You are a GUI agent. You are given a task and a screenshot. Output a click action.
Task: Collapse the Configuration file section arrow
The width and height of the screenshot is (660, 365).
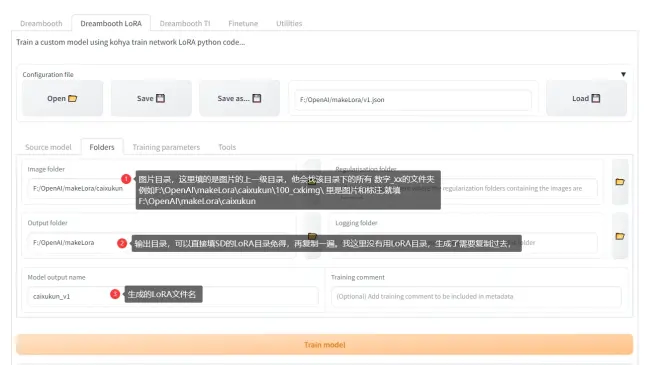click(623, 75)
